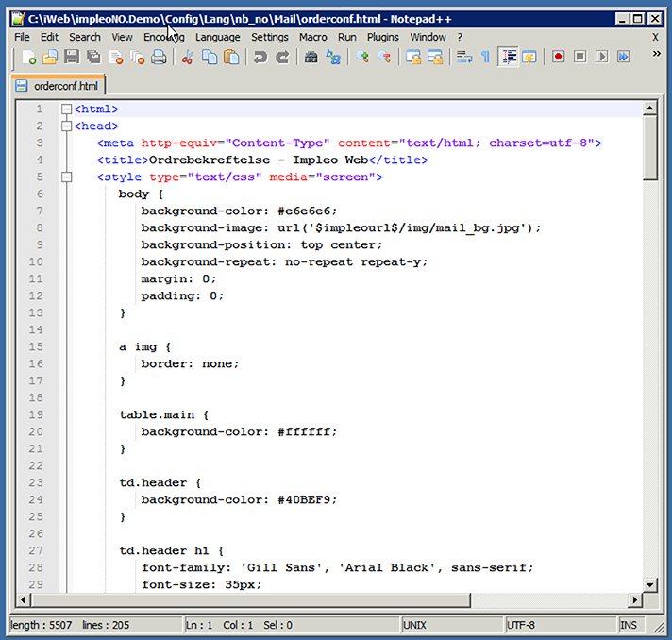Click the New file toolbar icon
672x640 pixels.
[28, 58]
